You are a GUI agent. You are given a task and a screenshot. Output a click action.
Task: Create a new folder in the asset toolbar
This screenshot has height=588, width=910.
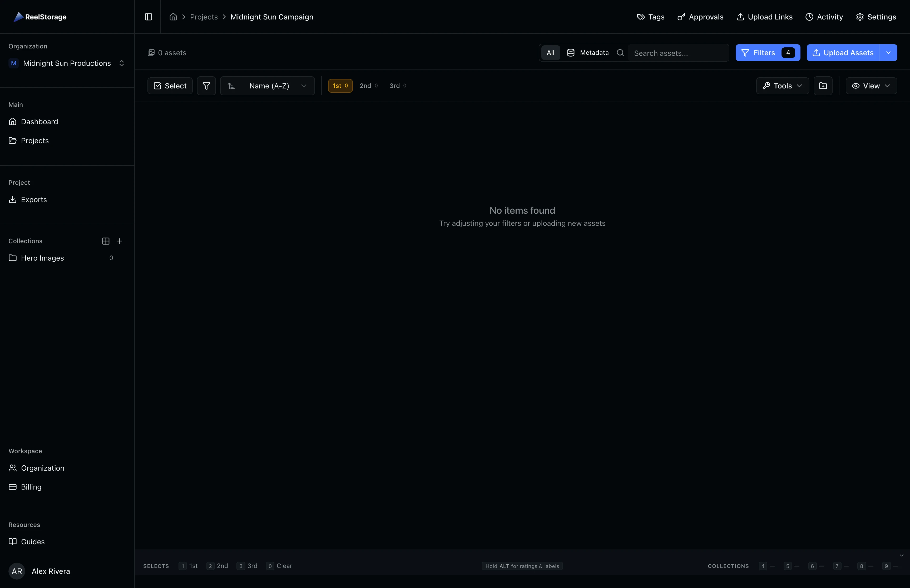coord(823,86)
